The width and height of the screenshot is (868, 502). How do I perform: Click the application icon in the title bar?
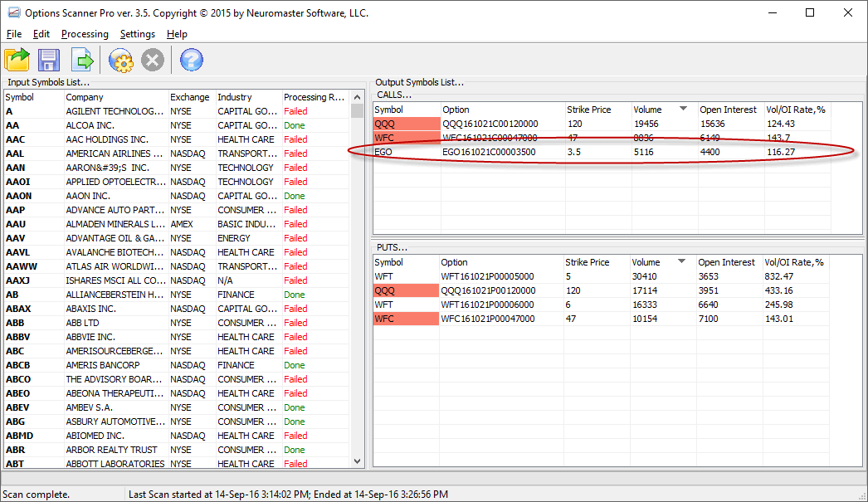tap(13, 12)
